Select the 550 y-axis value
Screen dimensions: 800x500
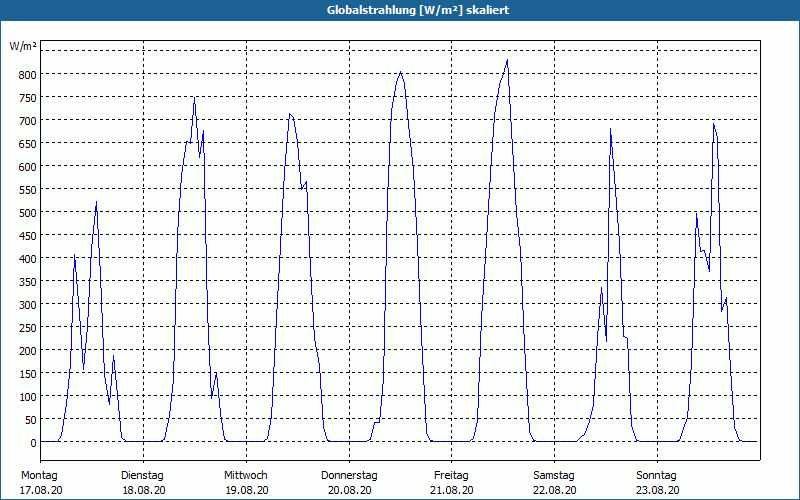point(28,190)
